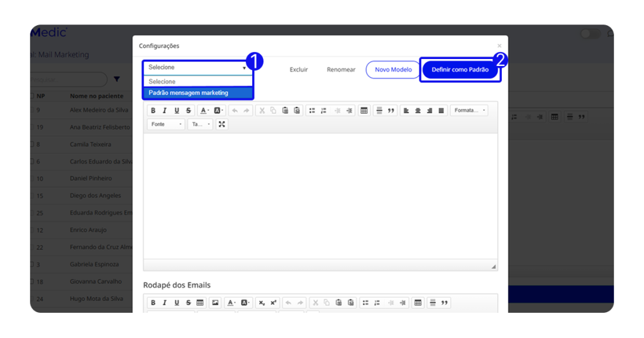Viewport: 644px width, 338px height.
Task: Toggle the switch in the top right corner
Action: click(590, 34)
